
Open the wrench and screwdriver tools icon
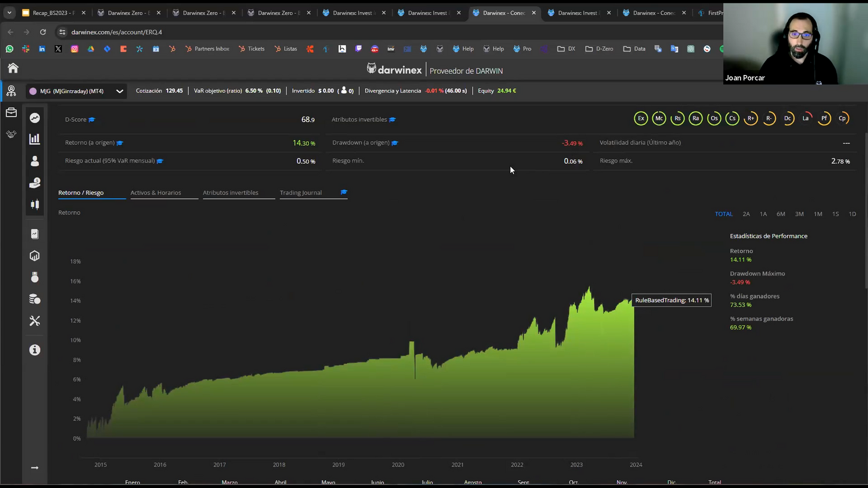35,321
